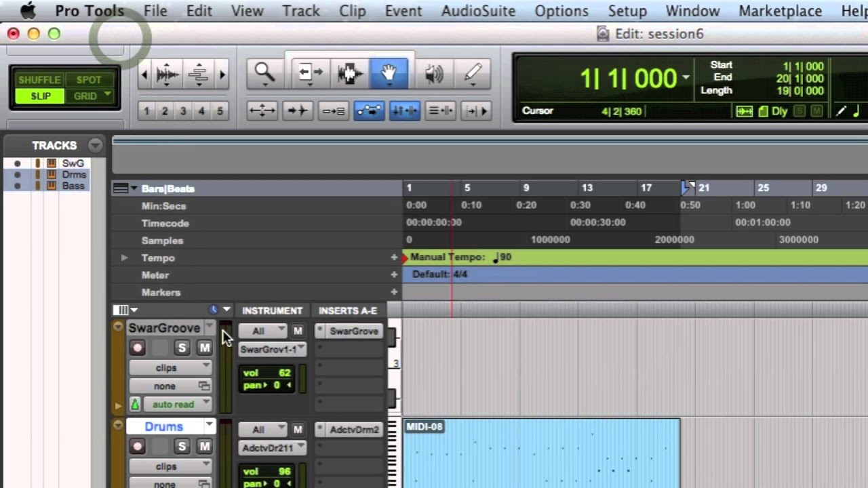Add meter change with plus button
Viewport: 868px width, 488px height.
click(x=394, y=274)
